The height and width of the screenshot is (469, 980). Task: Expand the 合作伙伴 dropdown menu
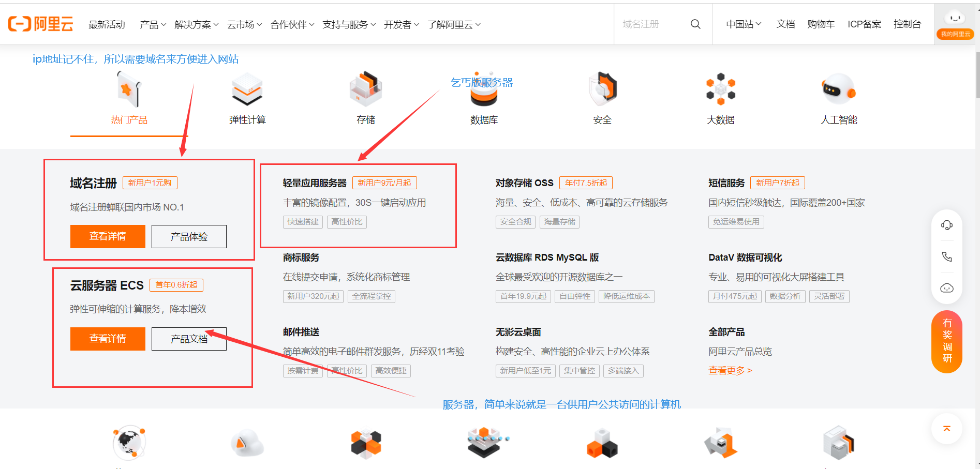tap(292, 24)
